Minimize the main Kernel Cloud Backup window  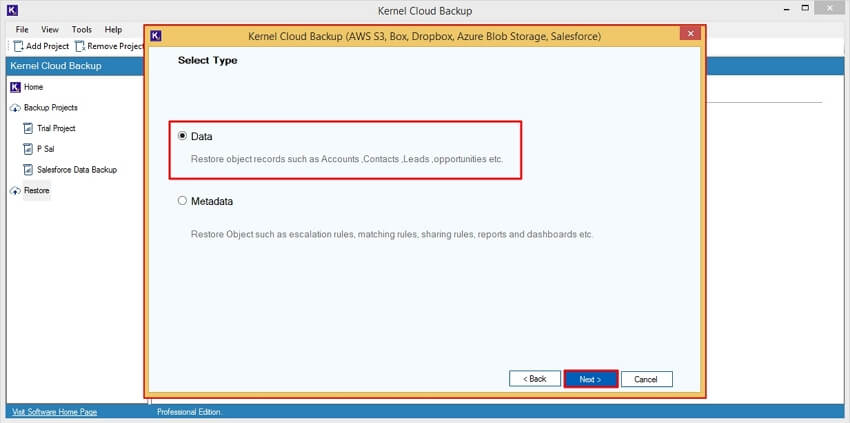[786, 9]
